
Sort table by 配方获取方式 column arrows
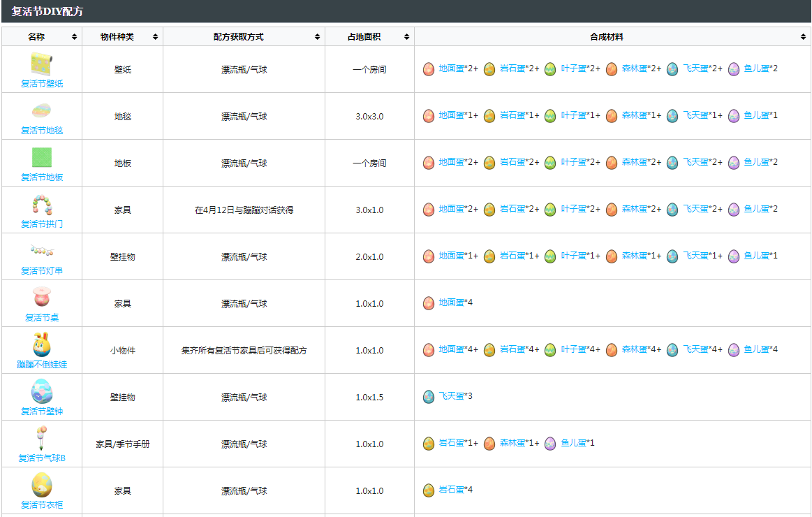click(x=318, y=37)
